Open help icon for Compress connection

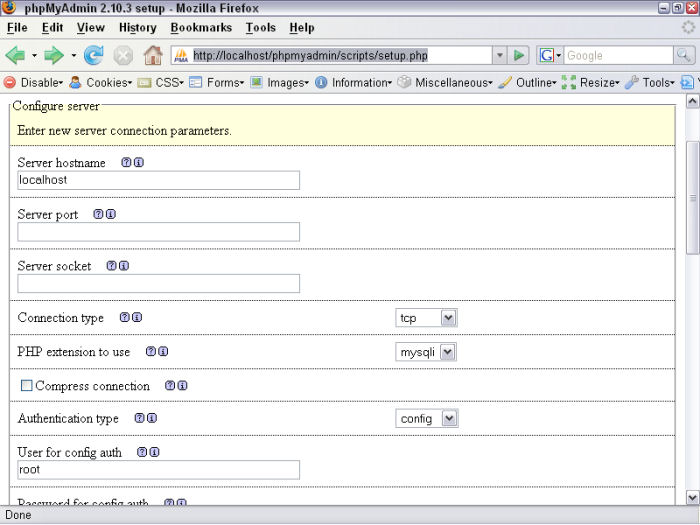click(170, 386)
